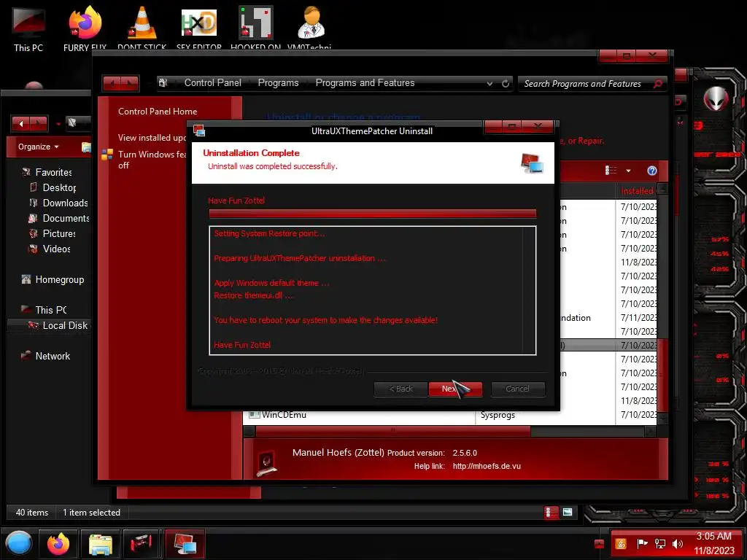
Task: Select This PC in explorer navigation pane
Action: [50, 310]
